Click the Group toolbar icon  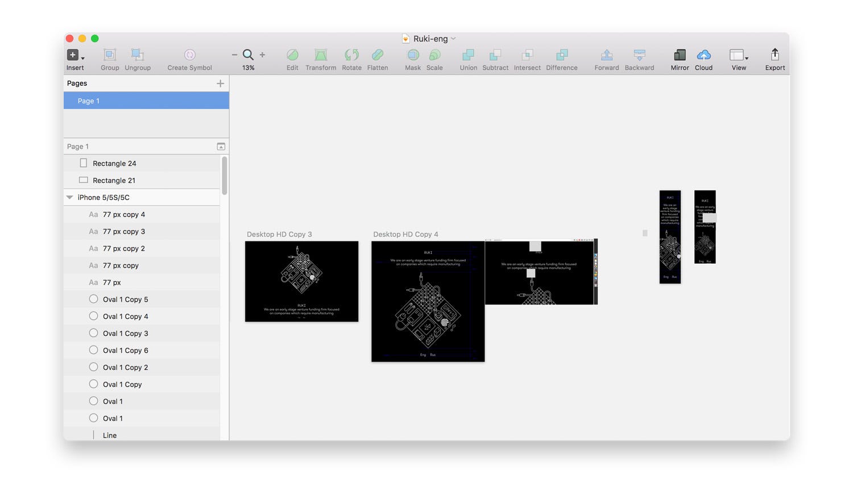click(x=110, y=55)
